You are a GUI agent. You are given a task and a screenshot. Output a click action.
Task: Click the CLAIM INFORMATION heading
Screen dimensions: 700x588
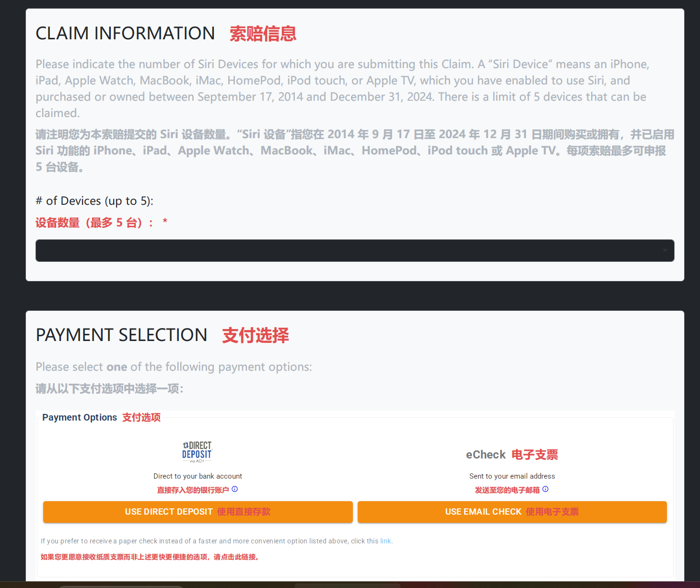click(125, 34)
